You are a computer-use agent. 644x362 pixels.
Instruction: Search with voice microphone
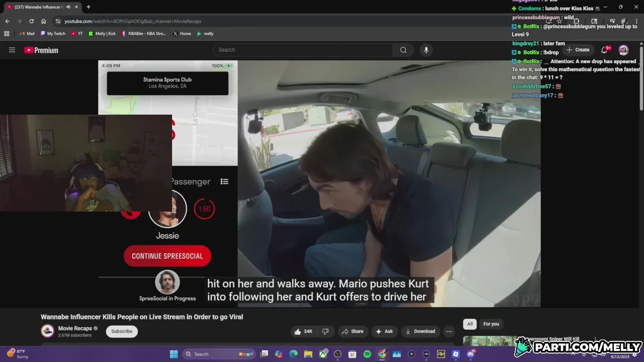pyautogui.click(x=426, y=50)
